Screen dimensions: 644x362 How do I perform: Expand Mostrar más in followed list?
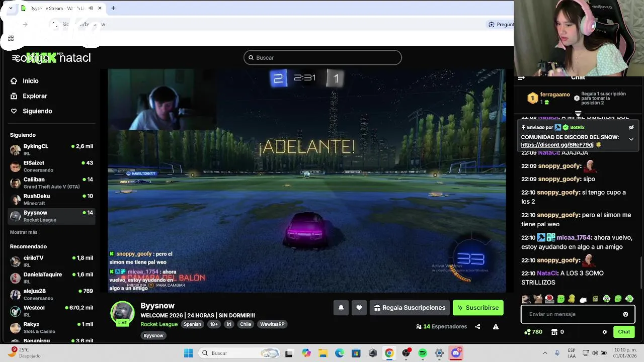pyautogui.click(x=24, y=232)
